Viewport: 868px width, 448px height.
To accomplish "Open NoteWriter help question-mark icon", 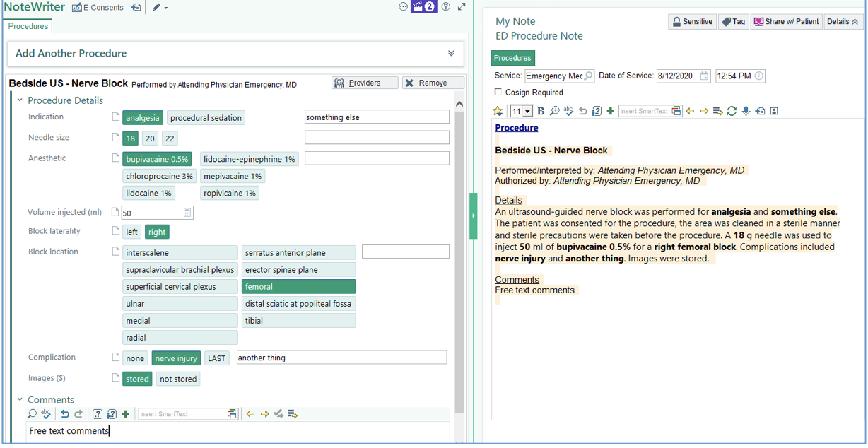I will click(x=446, y=7).
